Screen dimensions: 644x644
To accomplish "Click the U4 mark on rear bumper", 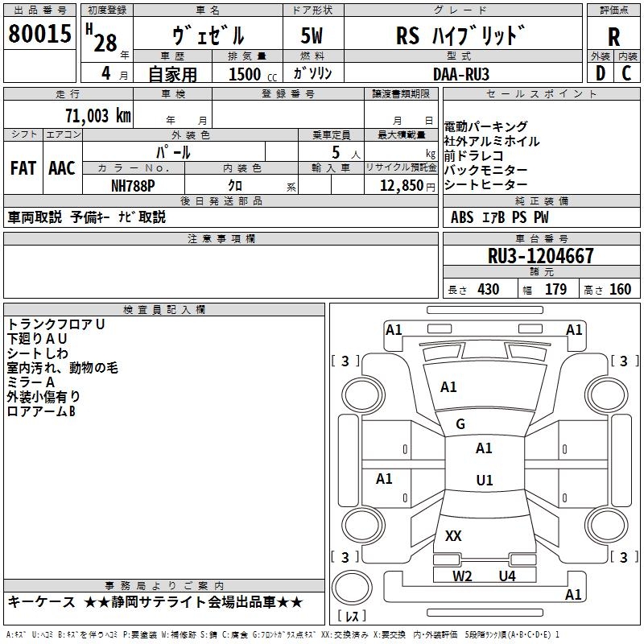I will 507,576.
